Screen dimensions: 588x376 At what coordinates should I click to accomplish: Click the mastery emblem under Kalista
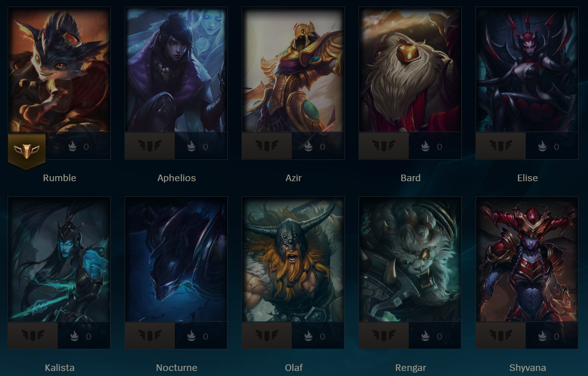tap(32, 335)
